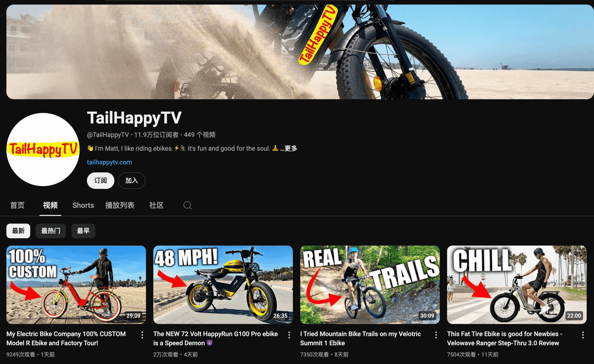Image resolution: width=594 pixels, height=364 pixels.
Task: Open options menu for HappyRun G100 Pro video
Action: (x=289, y=335)
